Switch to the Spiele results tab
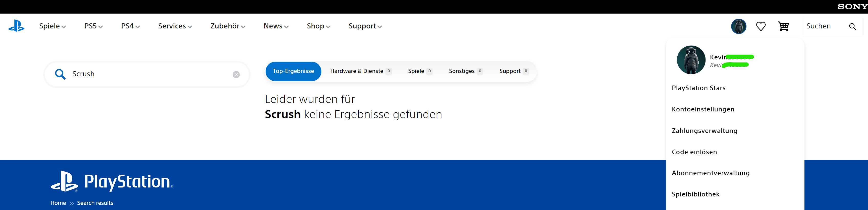The height and width of the screenshot is (210, 868). click(x=420, y=71)
